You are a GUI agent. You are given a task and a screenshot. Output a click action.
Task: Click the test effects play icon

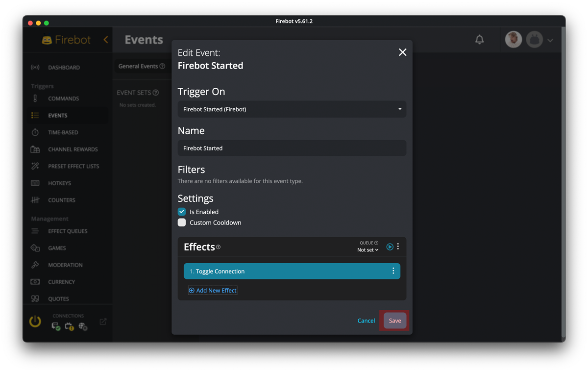tap(390, 247)
